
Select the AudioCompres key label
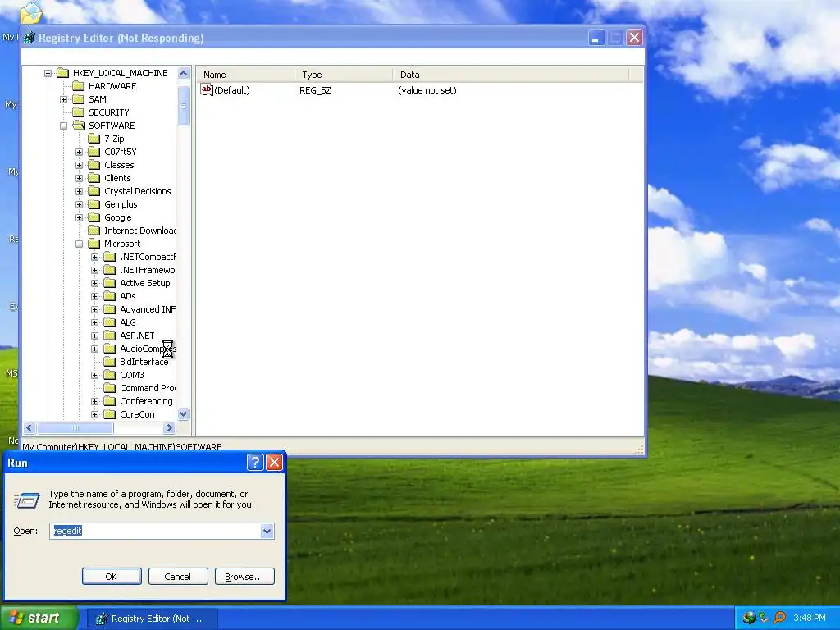148,349
